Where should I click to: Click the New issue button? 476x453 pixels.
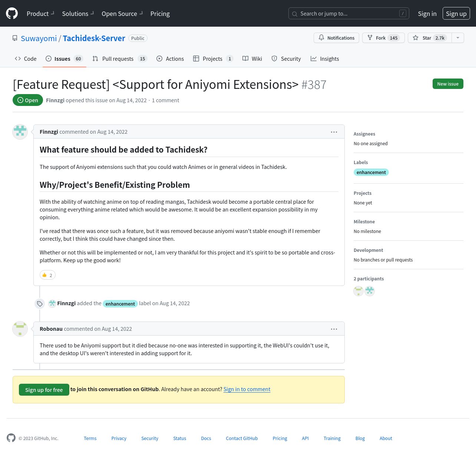(448, 84)
